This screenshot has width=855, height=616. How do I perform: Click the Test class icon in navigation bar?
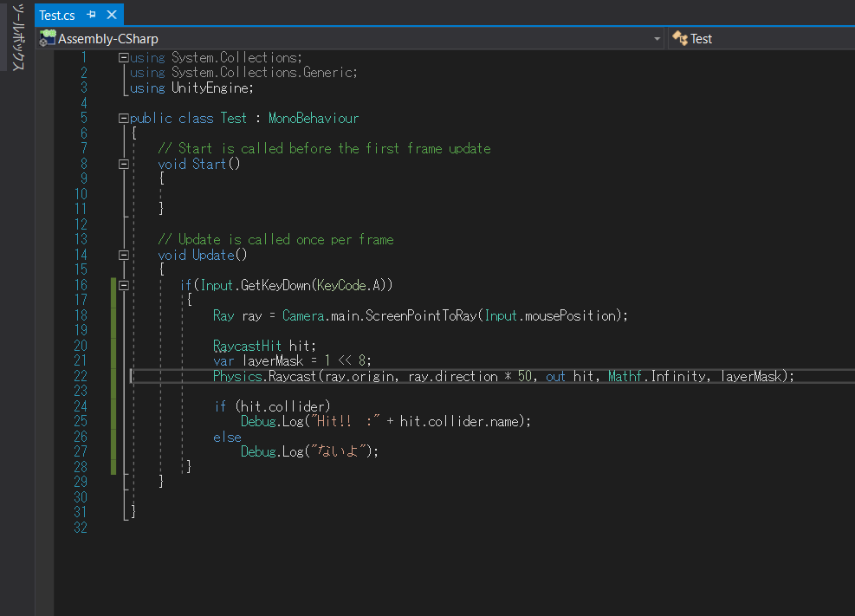tap(679, 38)
